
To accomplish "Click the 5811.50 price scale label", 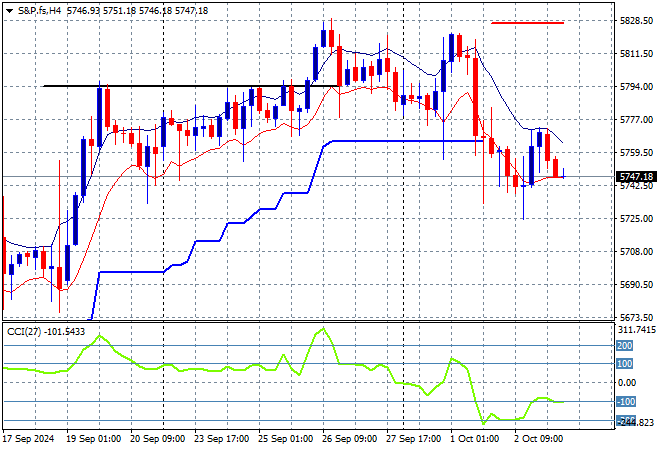I will point(636,53).
